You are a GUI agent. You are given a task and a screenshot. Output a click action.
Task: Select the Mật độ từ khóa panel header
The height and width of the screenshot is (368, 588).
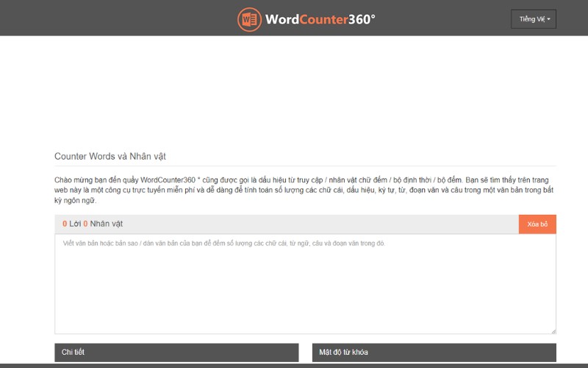434,353
